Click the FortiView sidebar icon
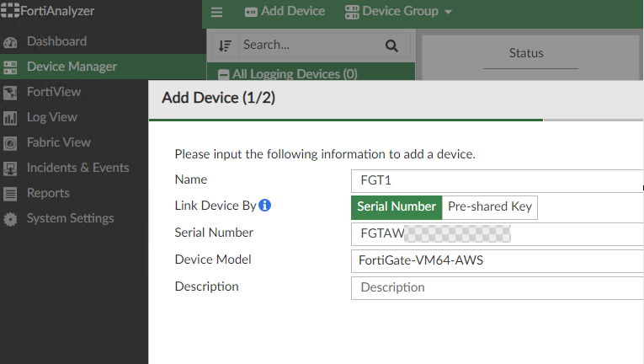The width and height of the screenshot is (644, 364). 11,92
